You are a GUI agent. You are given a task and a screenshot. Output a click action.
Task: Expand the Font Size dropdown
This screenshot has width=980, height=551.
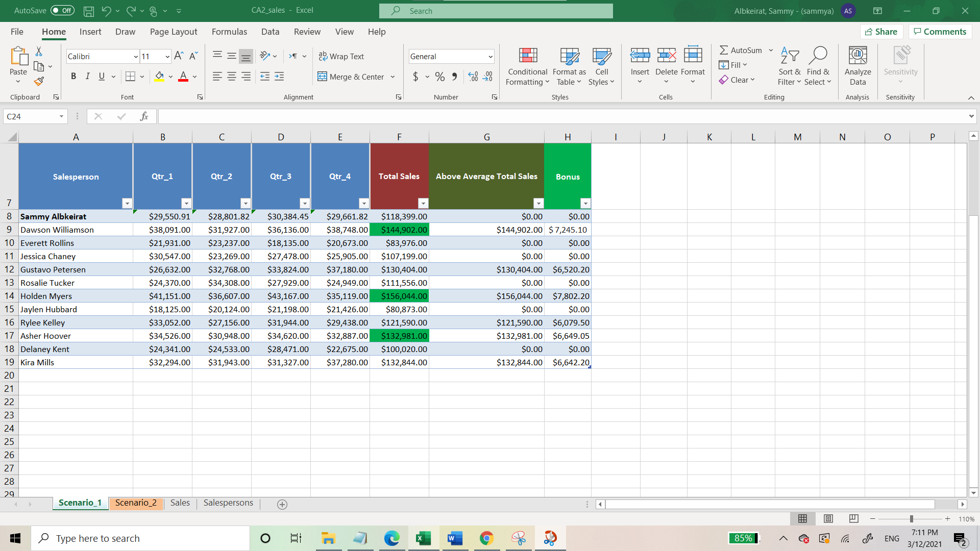click(x=167, y=56)
